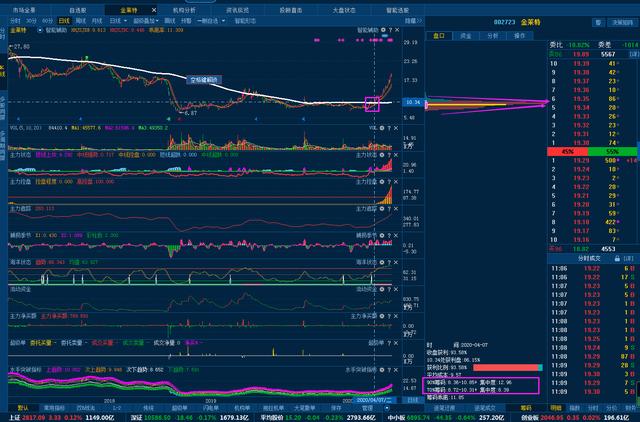
Task: Click the red-green 45%/55% buy-sell ratio bar
Action: [592, 151]
